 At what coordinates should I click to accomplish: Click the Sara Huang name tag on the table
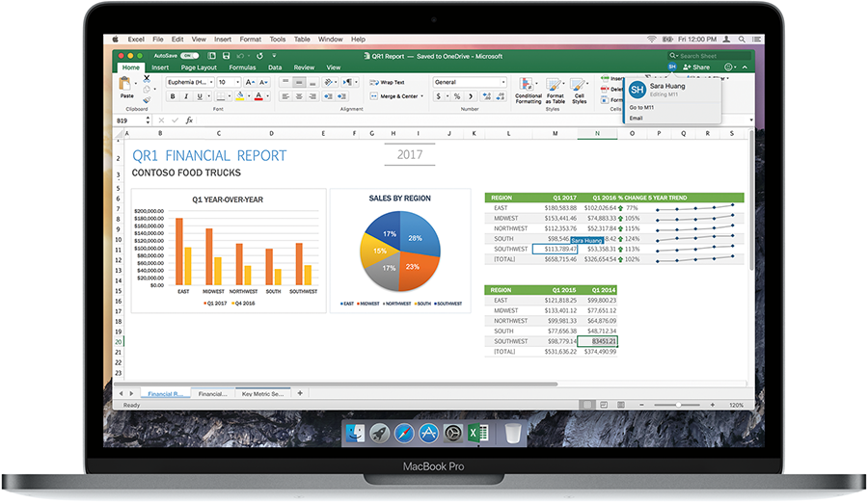coord(586,240)
